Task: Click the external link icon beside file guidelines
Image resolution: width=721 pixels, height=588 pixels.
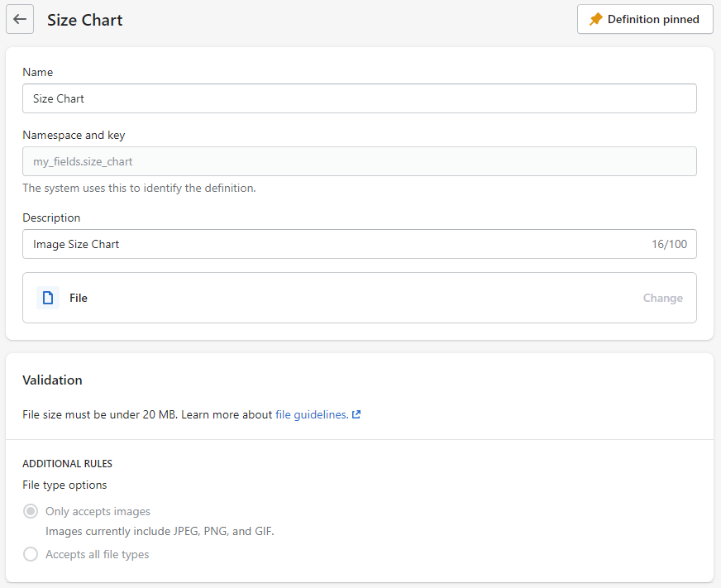Action: [x=356, y=415]
